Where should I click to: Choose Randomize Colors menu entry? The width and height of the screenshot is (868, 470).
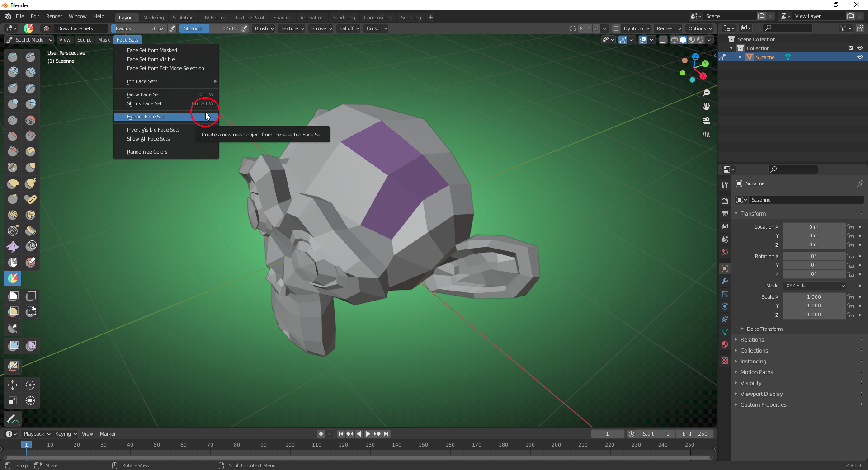166,152
